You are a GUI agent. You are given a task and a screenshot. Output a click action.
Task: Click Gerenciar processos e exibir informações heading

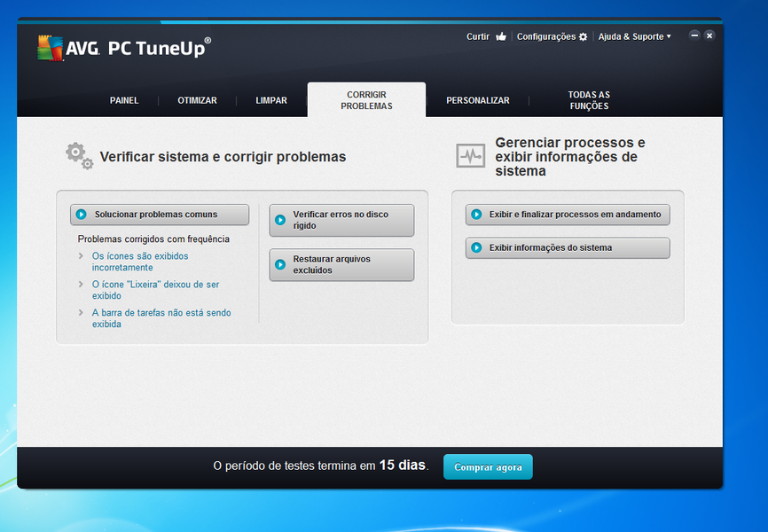coord(570,157)
